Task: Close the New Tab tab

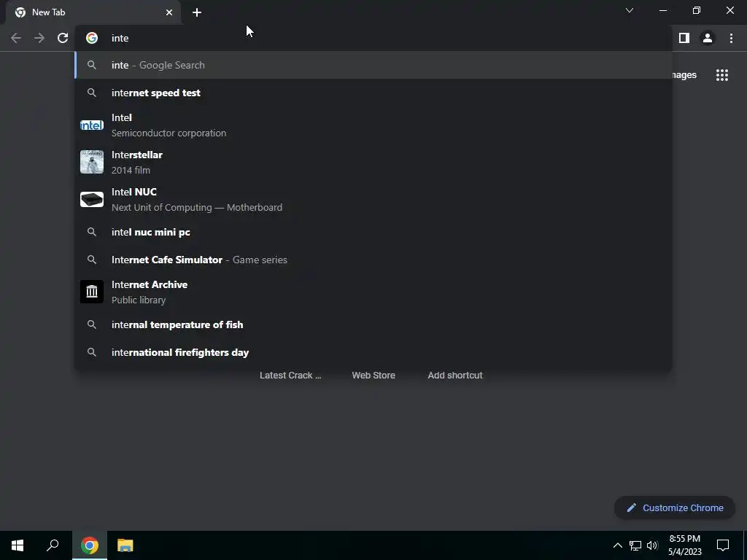Action: [x=169, y=12]
